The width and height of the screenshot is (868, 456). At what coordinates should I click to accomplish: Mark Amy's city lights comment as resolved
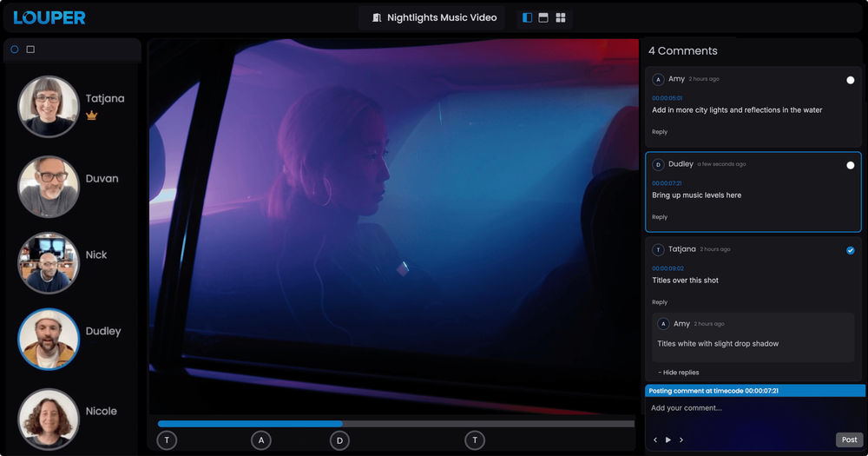[850, 80]
